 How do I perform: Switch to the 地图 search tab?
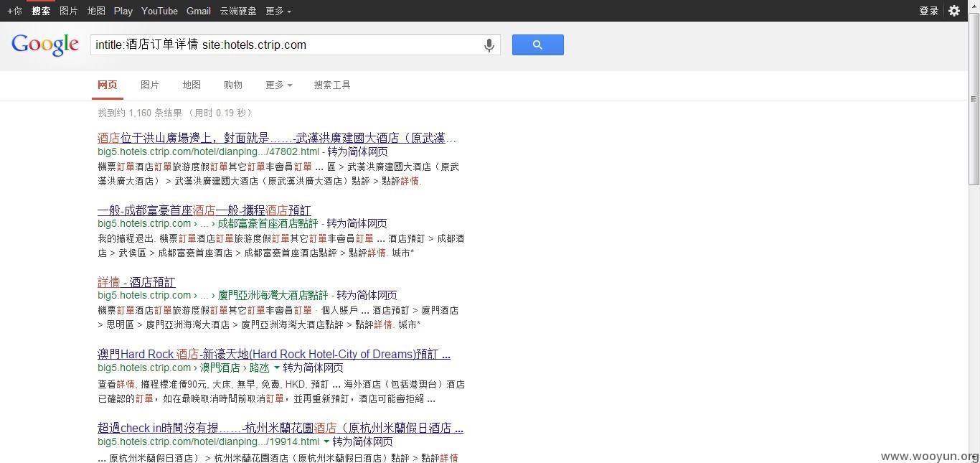pyautogui.click(x=192, y=85)
